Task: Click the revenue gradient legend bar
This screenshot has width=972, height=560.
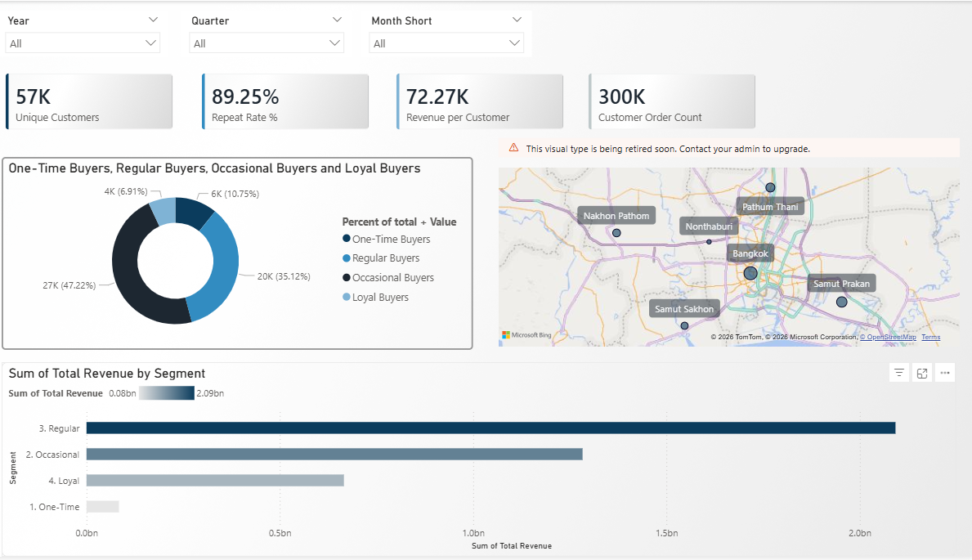Action: point(167,392)
